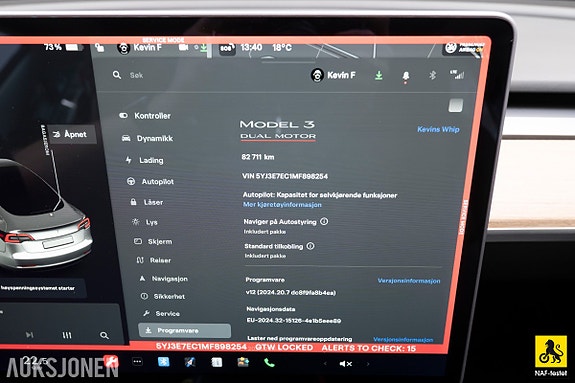Open the Dynamikk menu item
Screen dimensions: 575x383
click(x=148, y=138)
